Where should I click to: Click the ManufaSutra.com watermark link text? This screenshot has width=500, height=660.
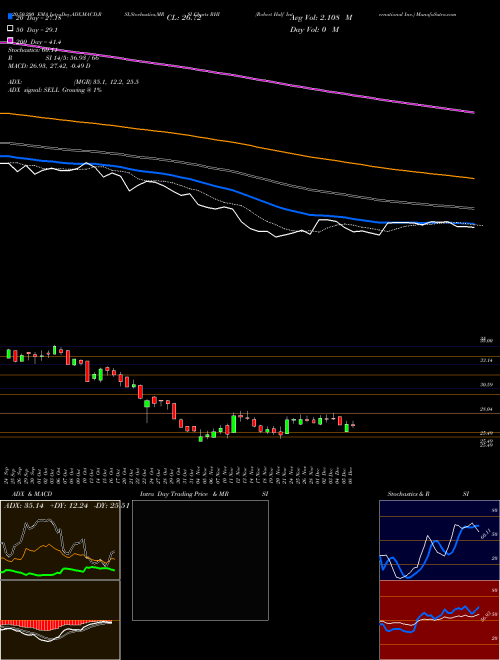[x=438, y=14]
